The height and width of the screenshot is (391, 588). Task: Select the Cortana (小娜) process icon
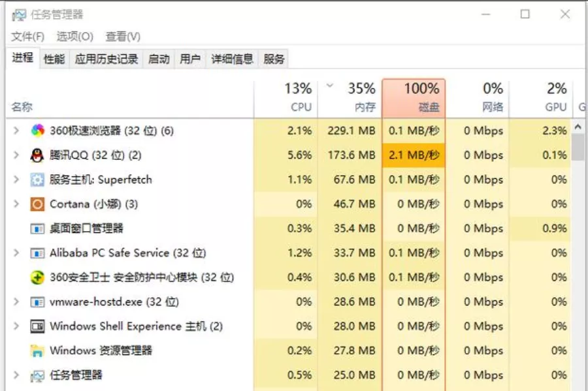coord(37,204)
